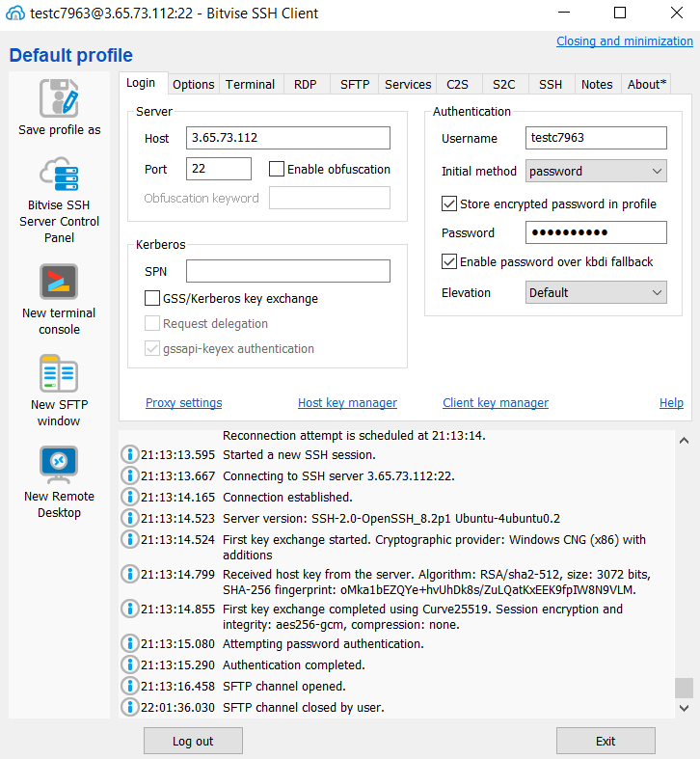Focus the Username field
700x759 pixels.
click(596, 138)
